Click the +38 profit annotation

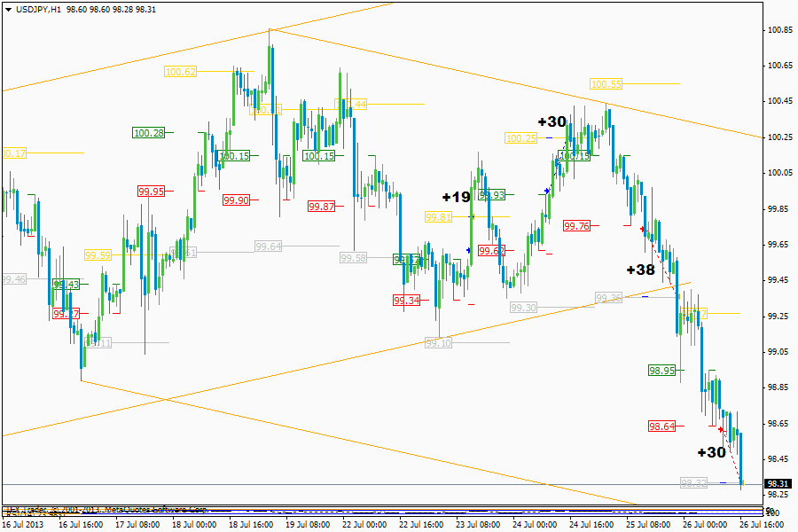pos(641,270)
